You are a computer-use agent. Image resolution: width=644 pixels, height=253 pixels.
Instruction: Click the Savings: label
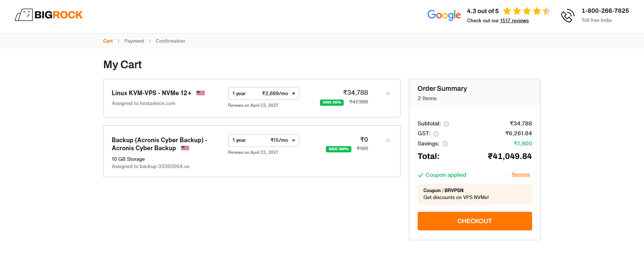tap(428, 144)
